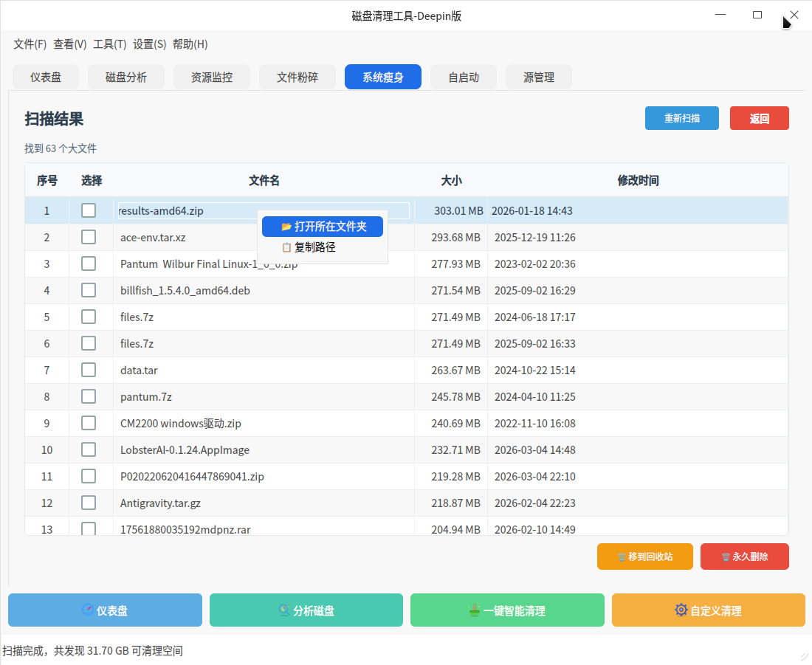Open the 文件(F) menu

[x=30, y=44]
